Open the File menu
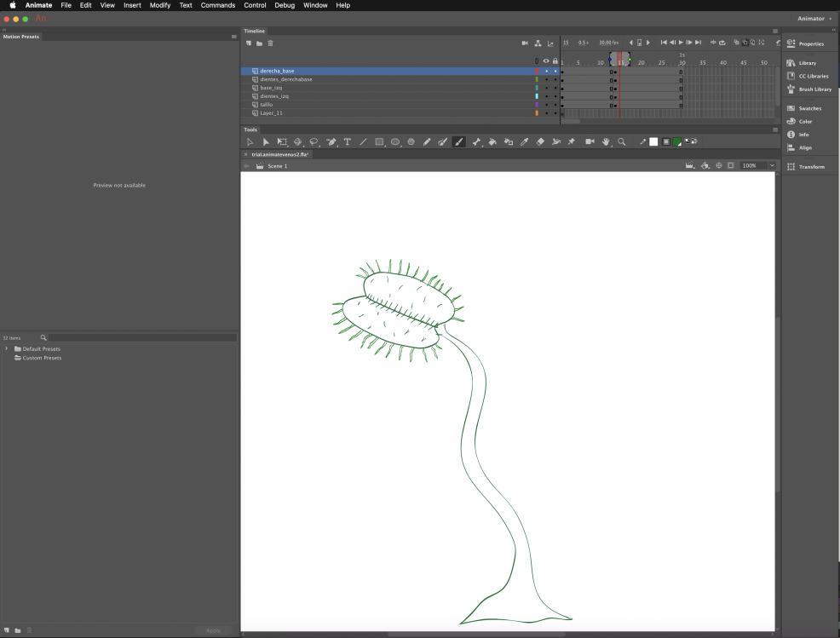This screenshot has height=638, width=840. pyautogui.click(x=66, y=5)
